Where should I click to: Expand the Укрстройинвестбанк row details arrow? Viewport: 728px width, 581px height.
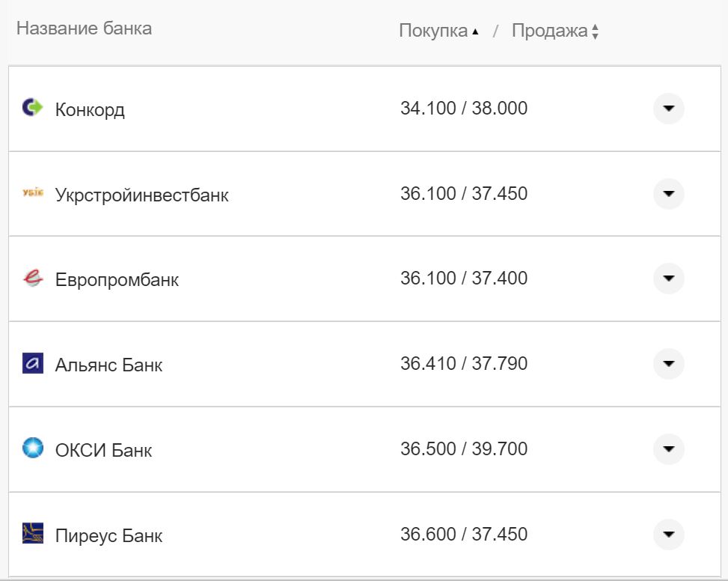668,194
